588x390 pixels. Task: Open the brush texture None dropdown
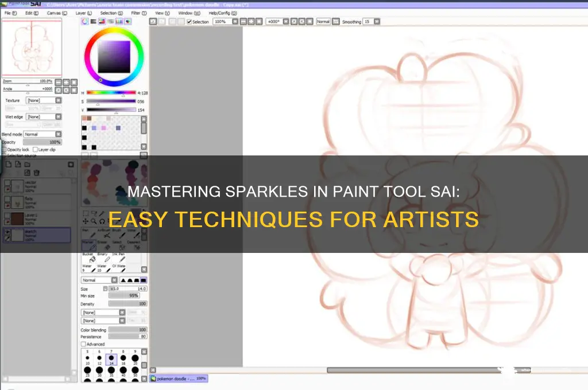click(x=103, y=321)
